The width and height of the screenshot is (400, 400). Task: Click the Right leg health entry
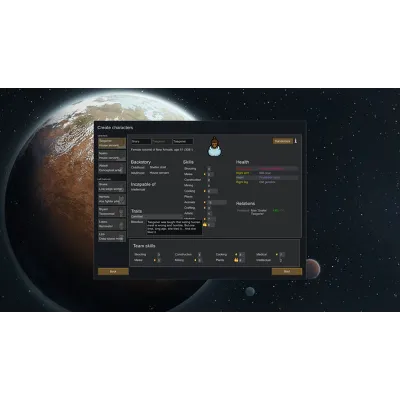(x=267, y=182)
